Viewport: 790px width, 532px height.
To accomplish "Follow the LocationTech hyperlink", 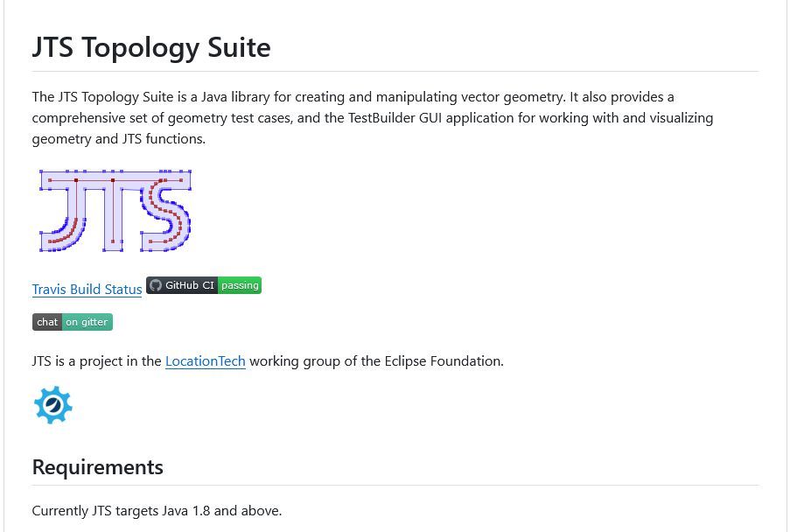I will click(205, 361).
